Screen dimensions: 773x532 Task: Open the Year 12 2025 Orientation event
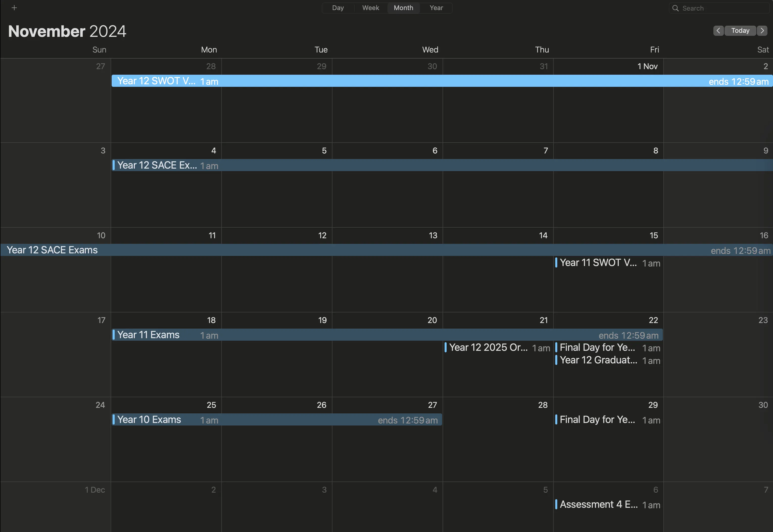pos(487,347)
